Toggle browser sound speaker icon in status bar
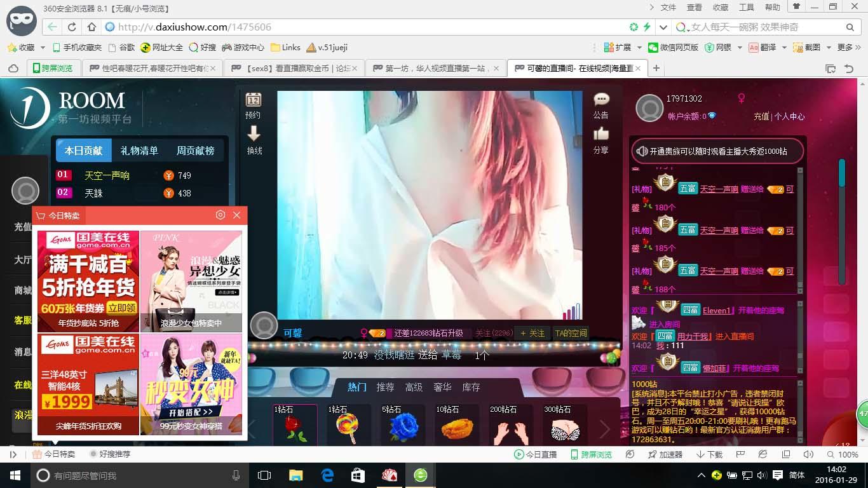 (x=808, y=454)
